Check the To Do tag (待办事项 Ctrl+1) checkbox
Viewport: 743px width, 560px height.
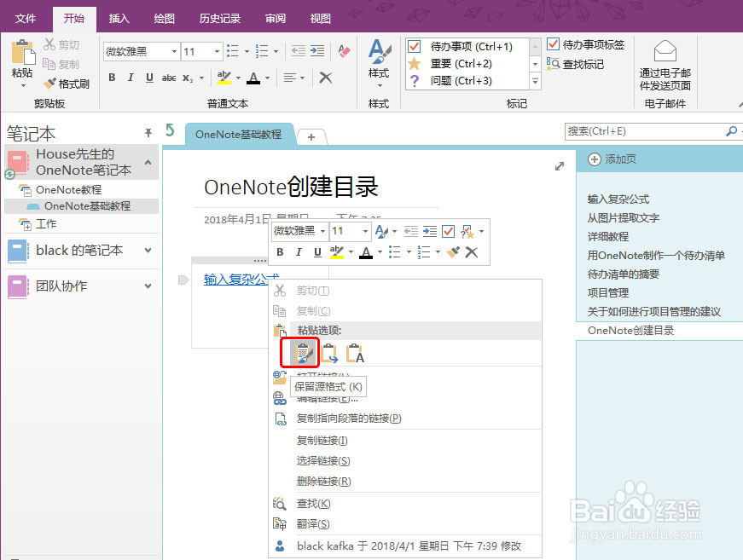click(414, 46)
